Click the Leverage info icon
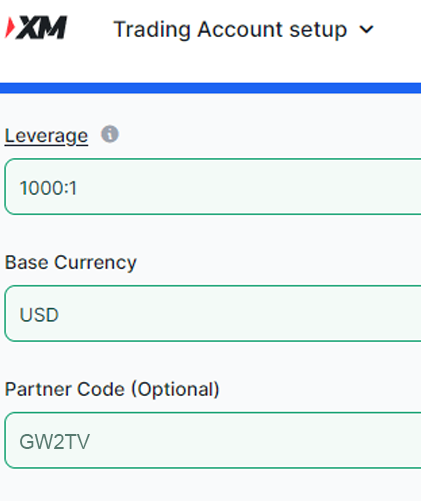This screenshot has width=421, height=501. click(x=110, y=134)
